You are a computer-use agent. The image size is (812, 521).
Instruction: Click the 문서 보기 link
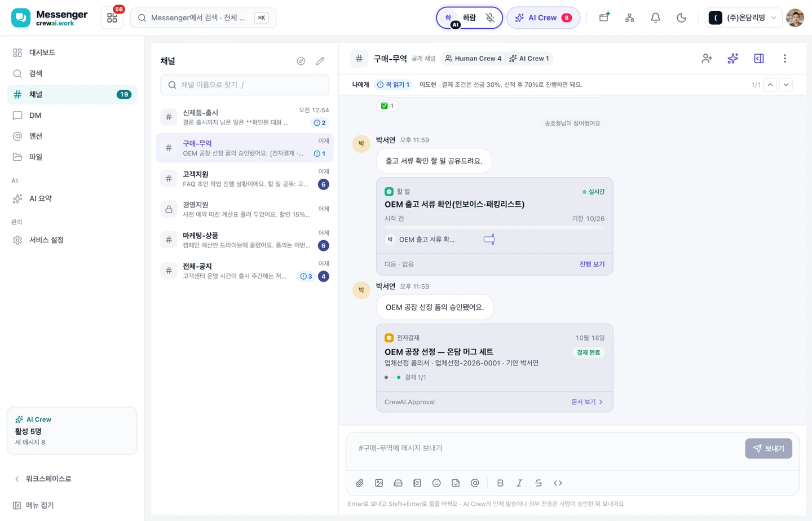587,402
